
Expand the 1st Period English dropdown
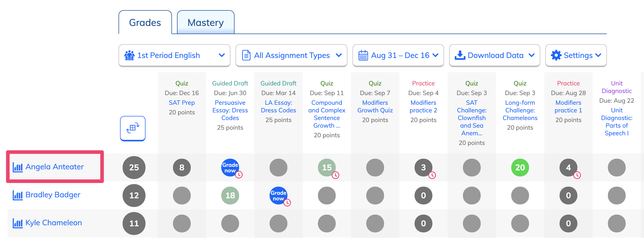pyautogui.click(x=174, y=55)
